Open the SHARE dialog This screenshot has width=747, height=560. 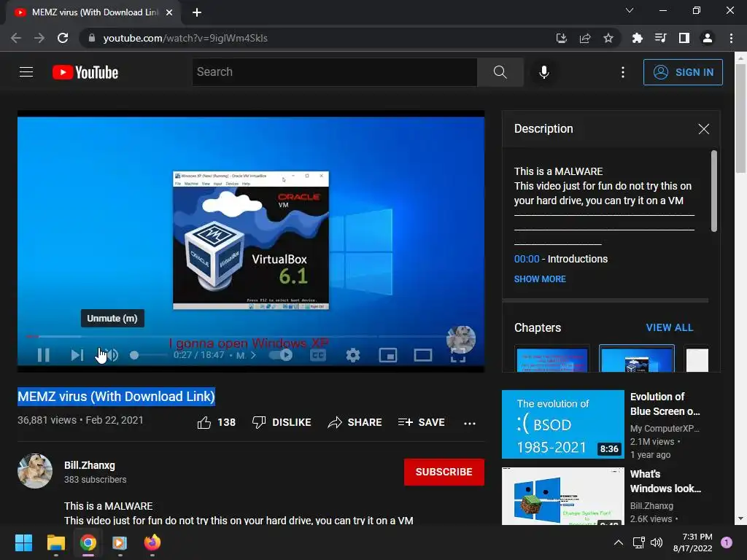click(355, 422)
